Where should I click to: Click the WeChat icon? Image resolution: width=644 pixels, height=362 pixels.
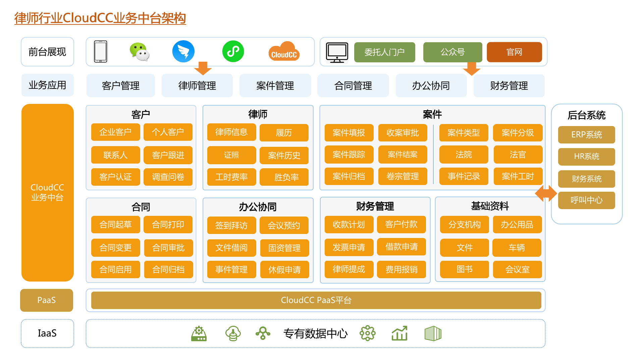coord(139,52)
